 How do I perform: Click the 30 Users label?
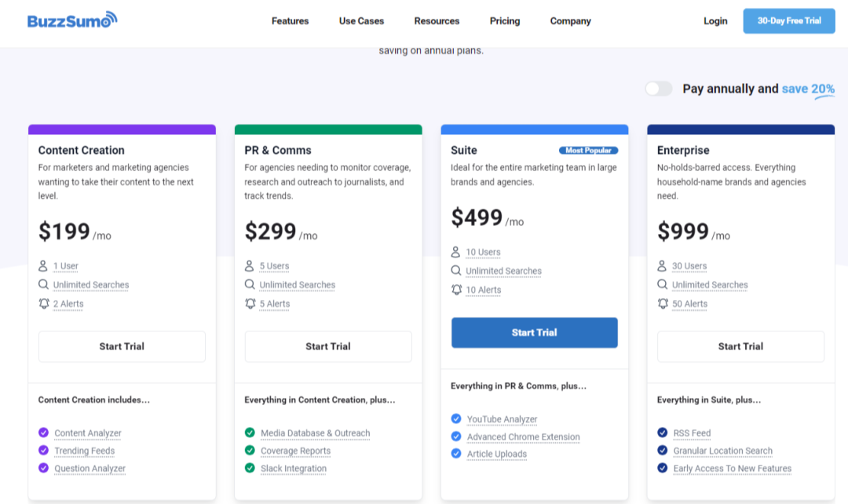click(689, 266)
